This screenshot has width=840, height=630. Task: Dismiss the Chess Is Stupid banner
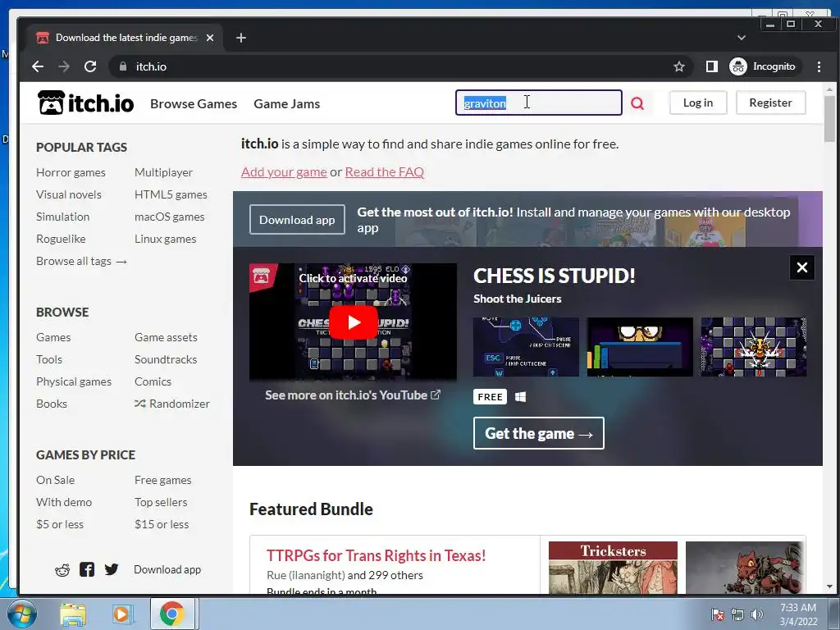pos(802,267)
